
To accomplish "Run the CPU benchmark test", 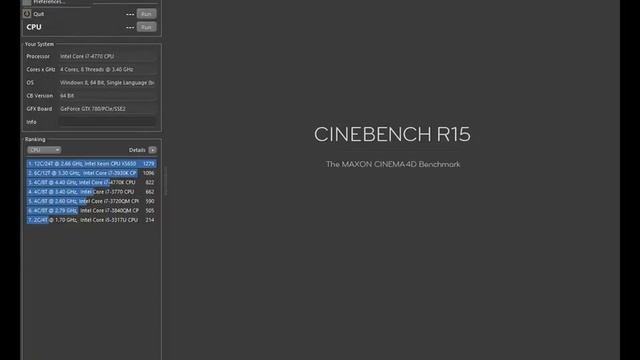I will 147,27.
